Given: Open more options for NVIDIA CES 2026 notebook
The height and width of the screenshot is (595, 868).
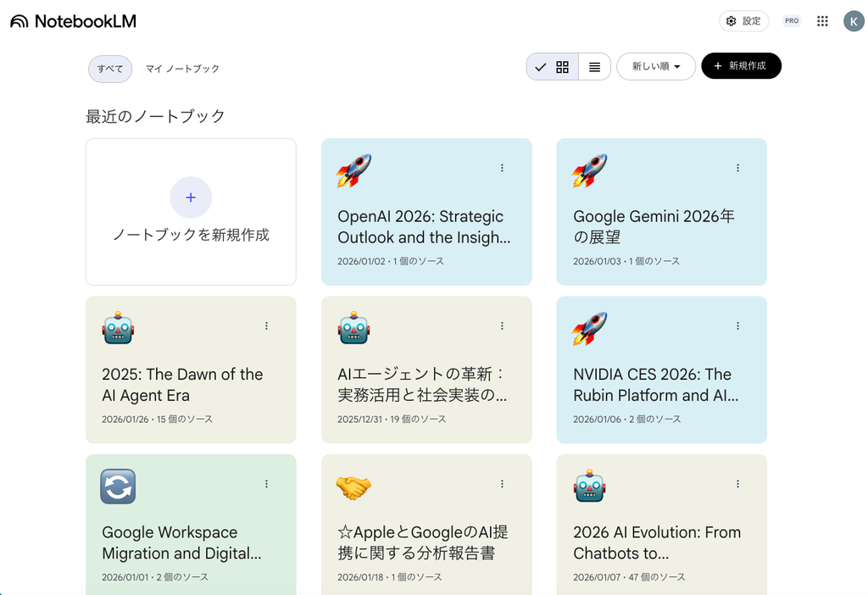Looking at the screenshot, I should [737, 325].
